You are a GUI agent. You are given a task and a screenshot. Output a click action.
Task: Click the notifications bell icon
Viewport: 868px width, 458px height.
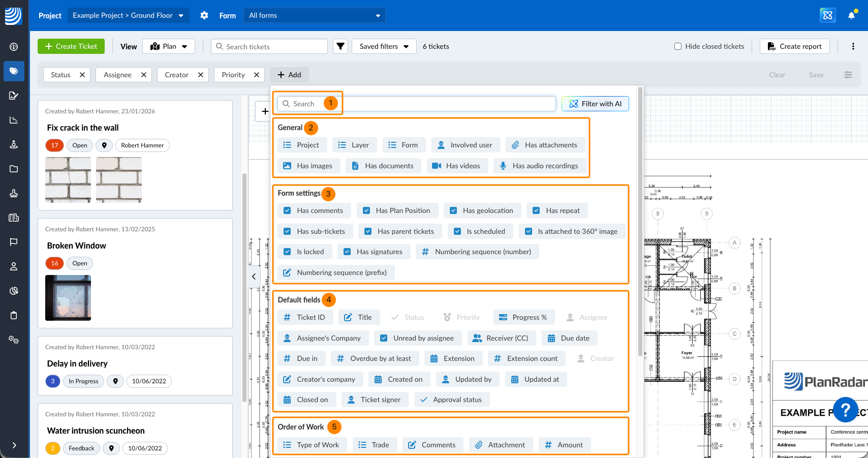pyautogui.click(x=852, y=15)
